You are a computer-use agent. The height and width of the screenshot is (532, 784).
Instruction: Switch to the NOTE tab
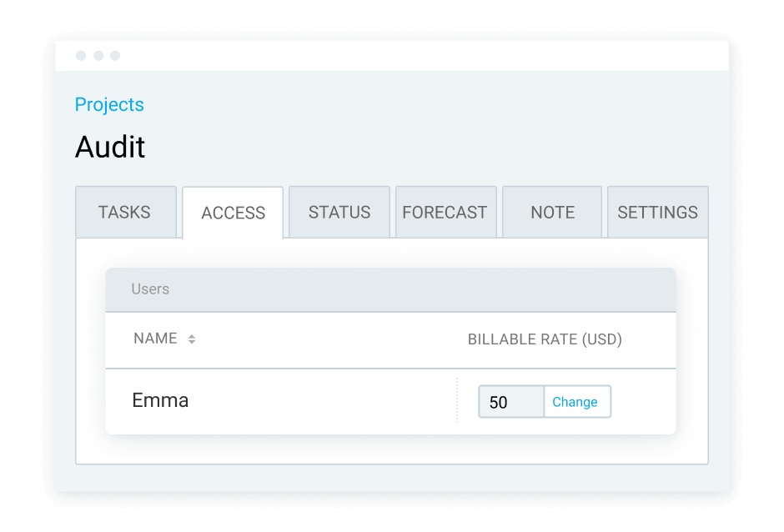tap(551, 212)
